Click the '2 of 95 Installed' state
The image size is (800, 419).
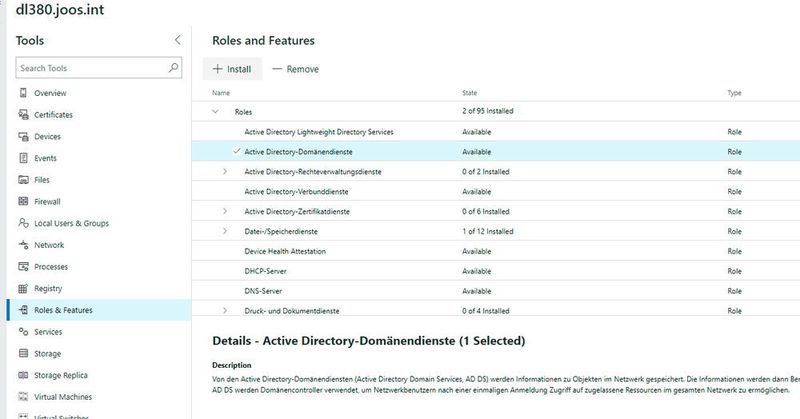(488, 111)
